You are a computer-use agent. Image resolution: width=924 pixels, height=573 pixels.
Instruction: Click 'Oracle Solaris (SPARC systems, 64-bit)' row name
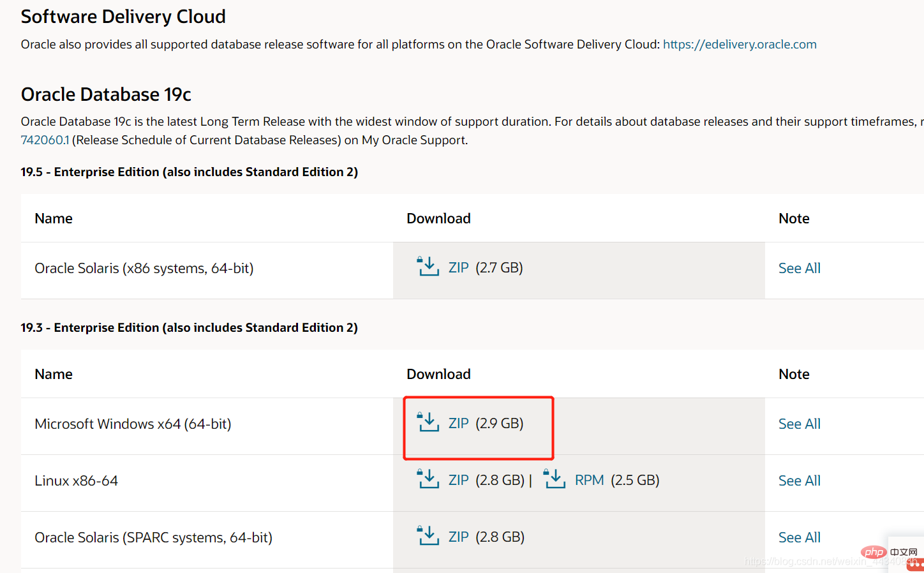[154, 537]
